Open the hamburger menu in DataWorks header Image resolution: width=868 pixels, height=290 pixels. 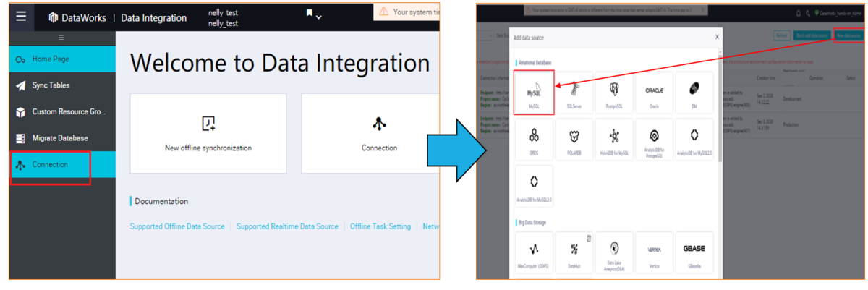point(21,17)
